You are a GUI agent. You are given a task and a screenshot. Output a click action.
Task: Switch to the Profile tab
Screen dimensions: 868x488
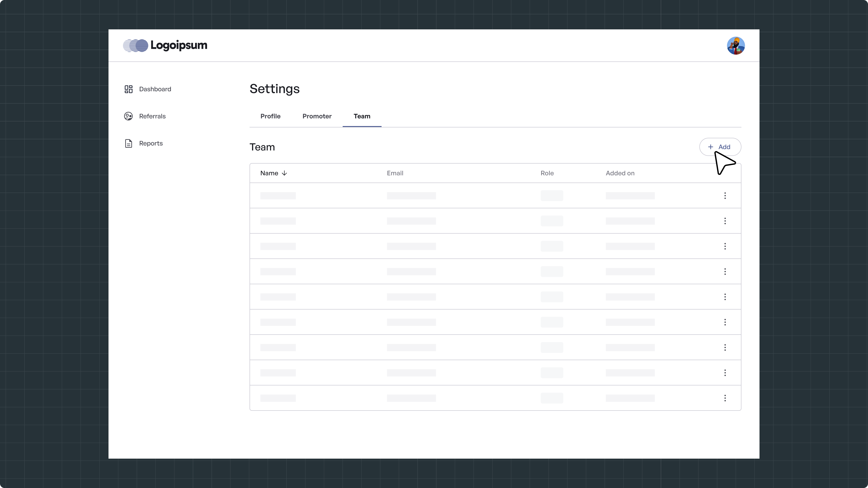click(270, 116)
